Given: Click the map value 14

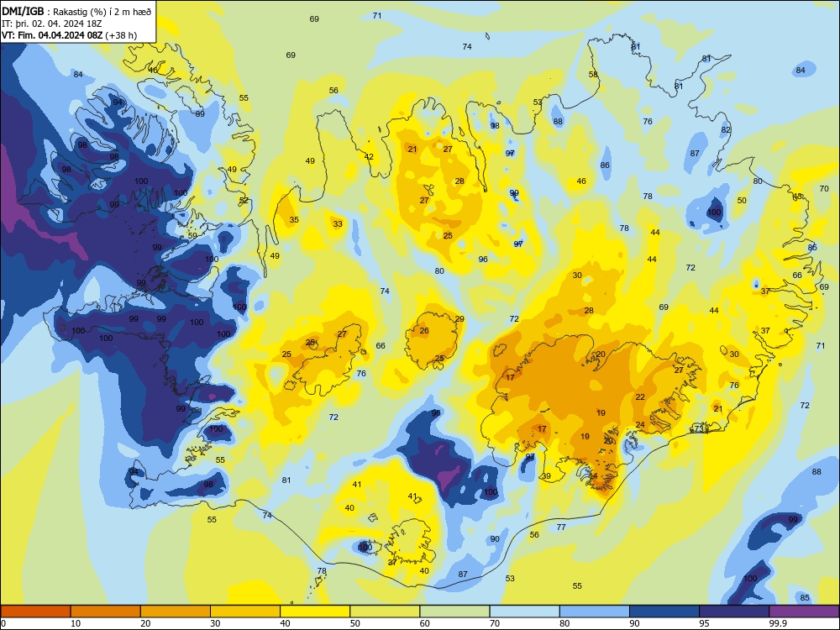Looking at the screenshot, I should (x=593, y=475).
